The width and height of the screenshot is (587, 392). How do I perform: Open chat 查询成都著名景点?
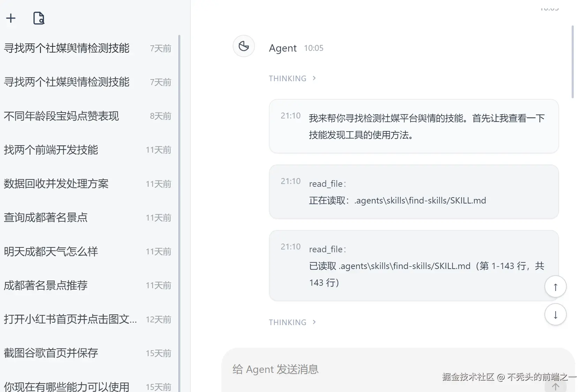pyautogui.click(x=88, y=217)
